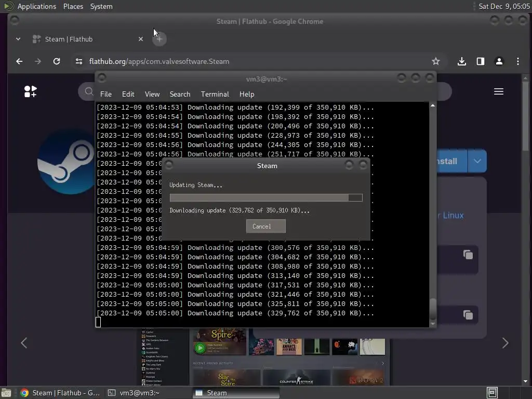Open Chrome profile icon

[x=499, y=61]
